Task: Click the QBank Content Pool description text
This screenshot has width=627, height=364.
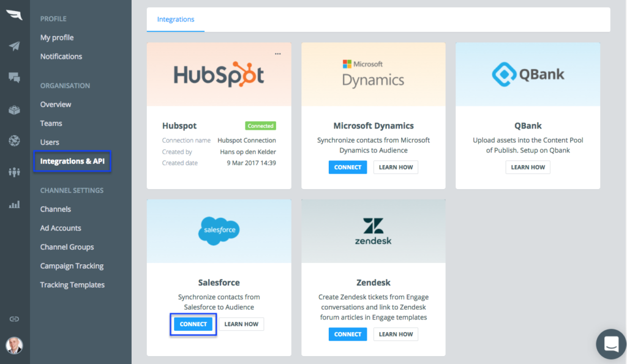Action: click(528, 146)
